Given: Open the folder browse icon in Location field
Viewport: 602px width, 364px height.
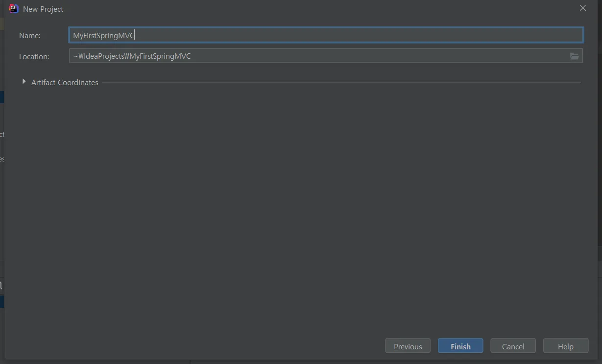Looking at the screenshot, I should 574,56.
